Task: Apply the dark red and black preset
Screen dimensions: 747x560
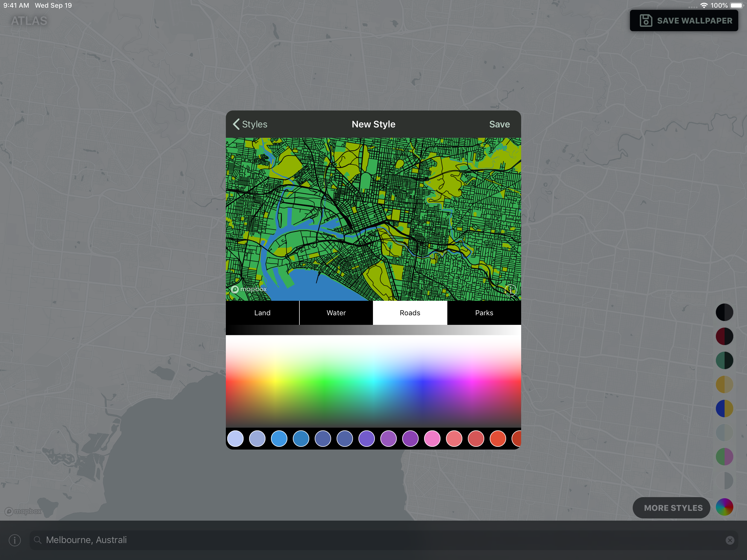Action: point(724,336)
